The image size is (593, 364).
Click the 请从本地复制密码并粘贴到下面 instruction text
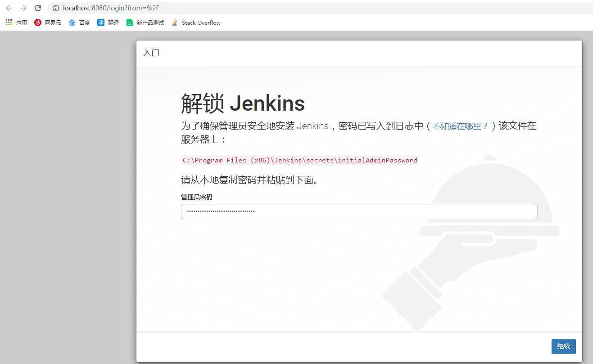(250, 180)
